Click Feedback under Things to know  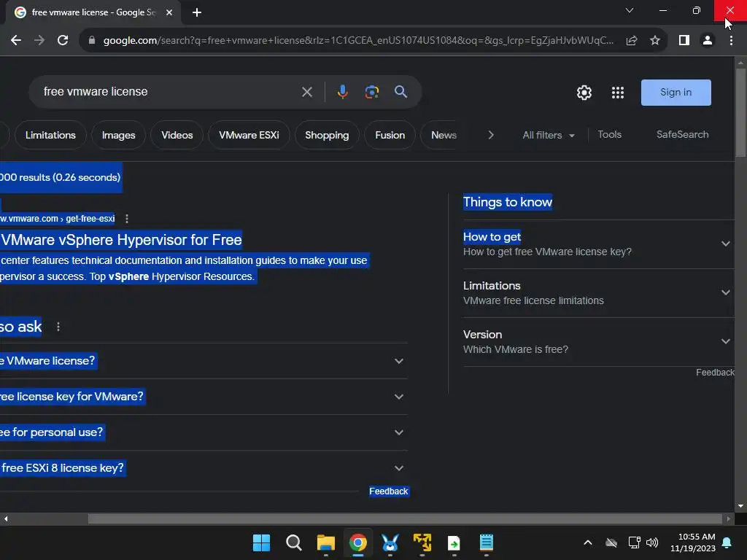pos(715,373)
